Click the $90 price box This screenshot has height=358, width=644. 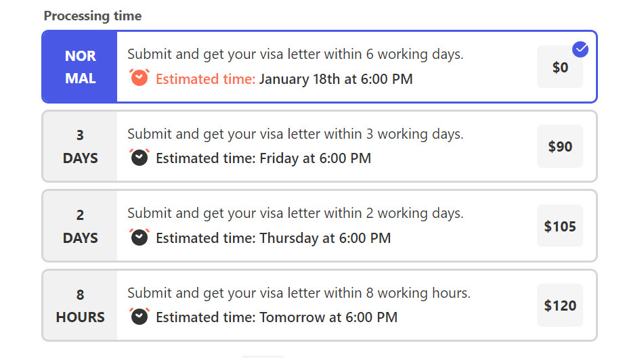(559, 146)
